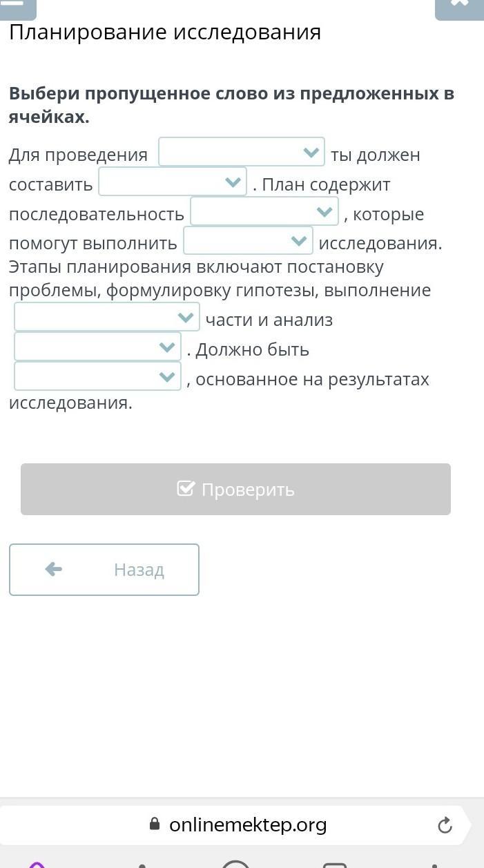Screen dimensions: 484x868
Task: Open dropdown after 'последовательность'
Action: 264,212
